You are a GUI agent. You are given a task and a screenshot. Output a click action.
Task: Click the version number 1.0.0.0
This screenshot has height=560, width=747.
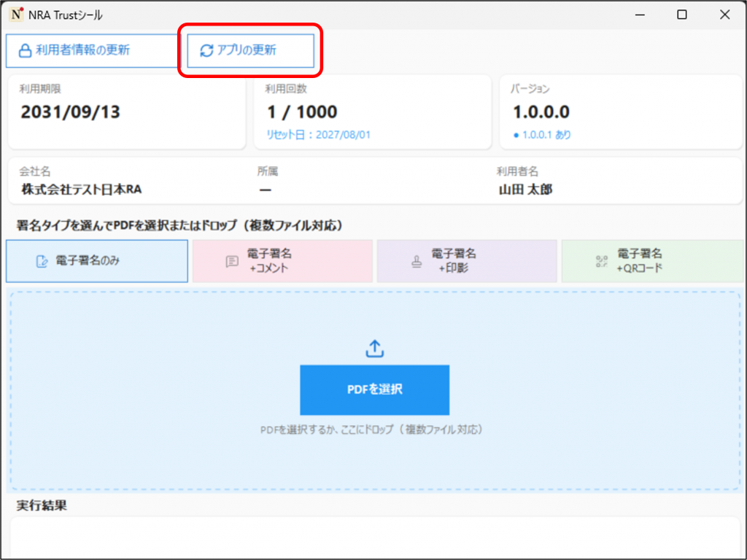(541, 112)
